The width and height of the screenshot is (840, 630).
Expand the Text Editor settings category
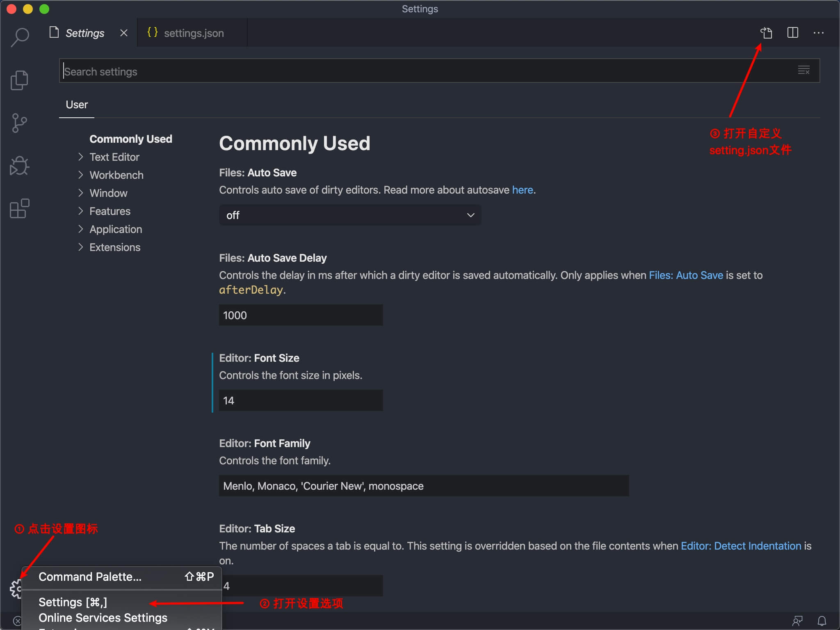point(114,157)
